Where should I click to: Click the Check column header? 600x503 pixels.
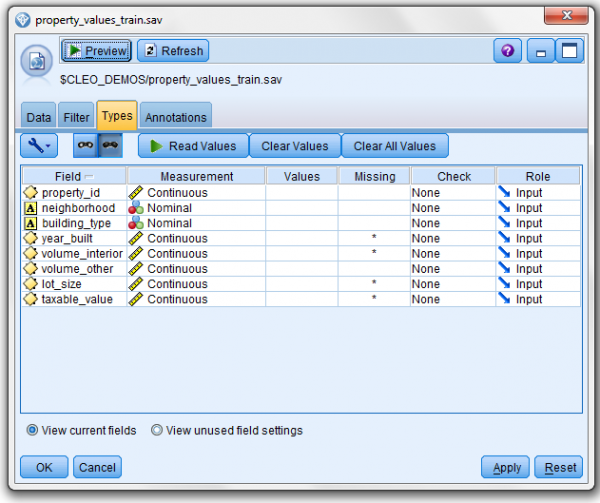pos(454,176)
